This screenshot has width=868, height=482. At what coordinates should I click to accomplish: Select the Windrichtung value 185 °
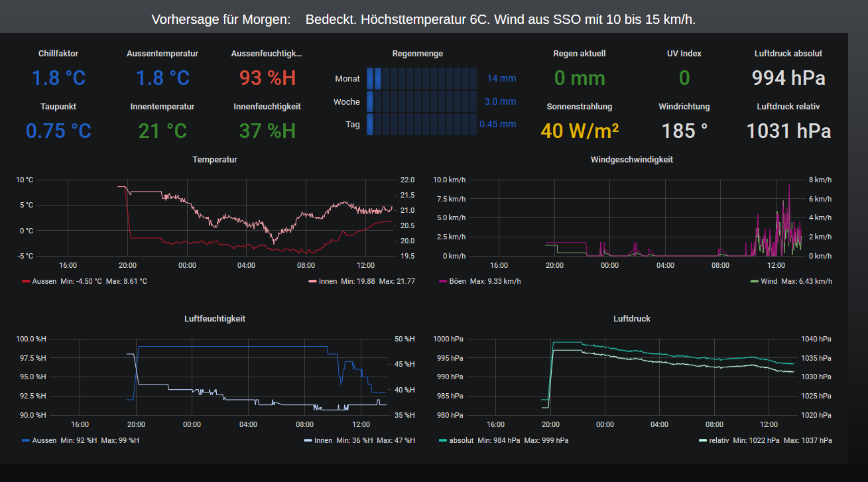coord(684,131)
